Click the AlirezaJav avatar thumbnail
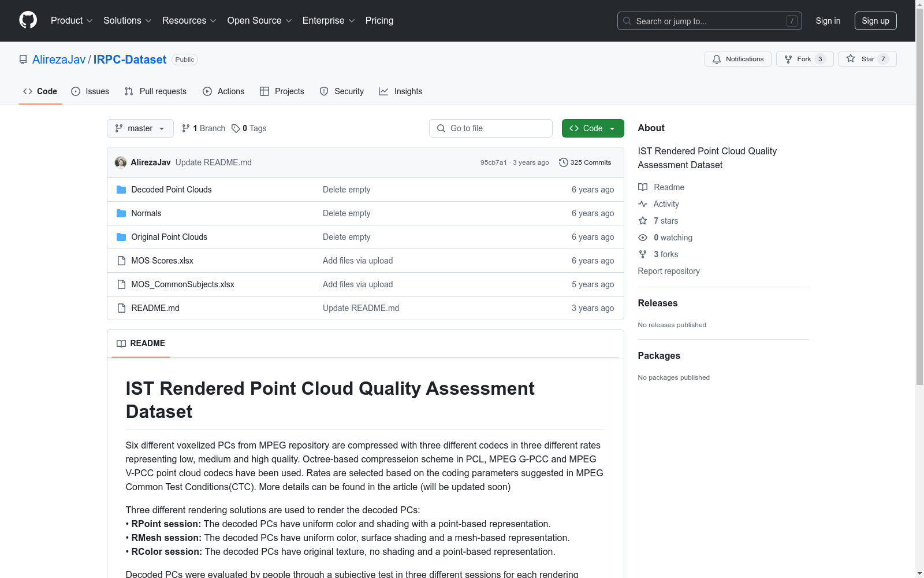The image size is (924, 578). point(121,162)
